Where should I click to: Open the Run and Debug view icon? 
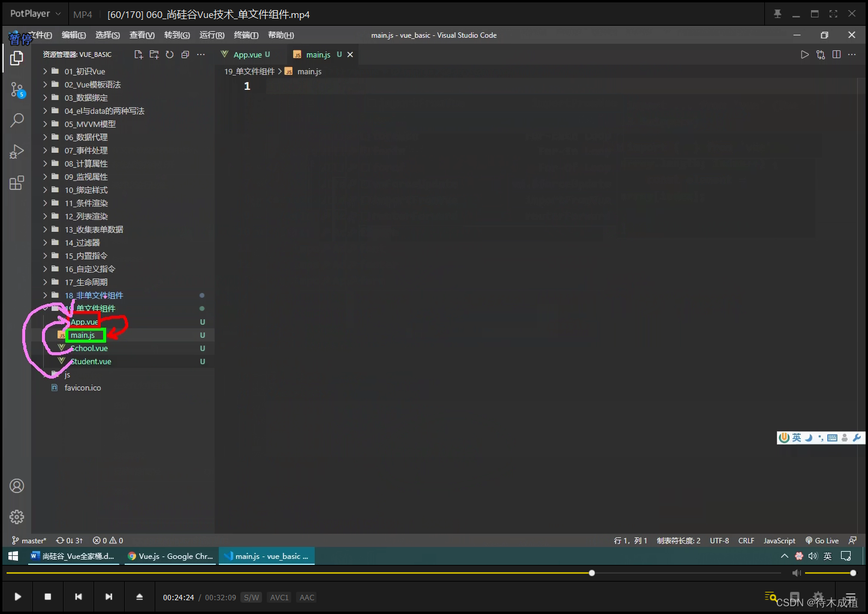click(x=17, y=151)
